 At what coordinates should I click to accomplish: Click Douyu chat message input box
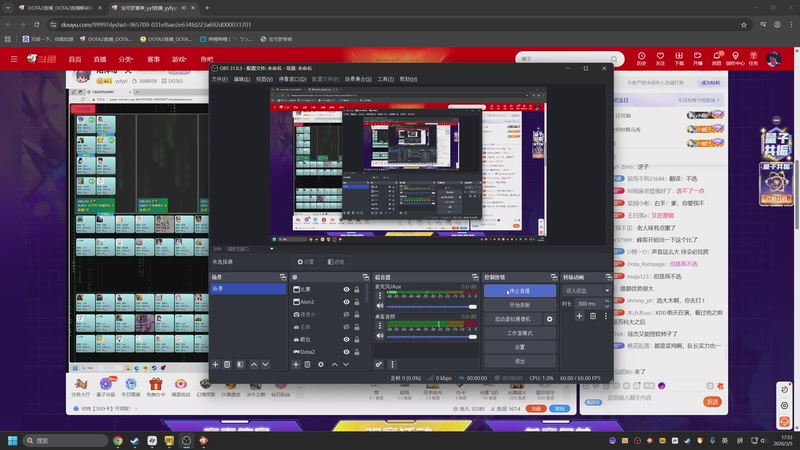pyautogui.click(x=651, y=397)
